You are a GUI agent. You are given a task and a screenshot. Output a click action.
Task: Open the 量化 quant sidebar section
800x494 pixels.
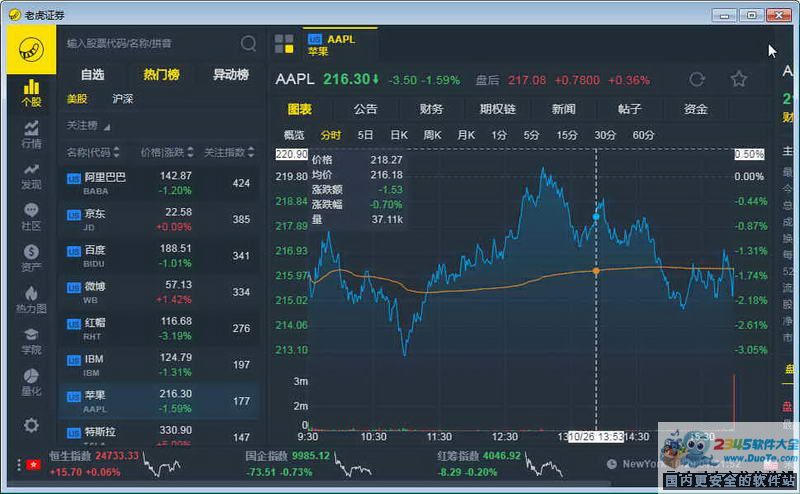click(31, 382)
